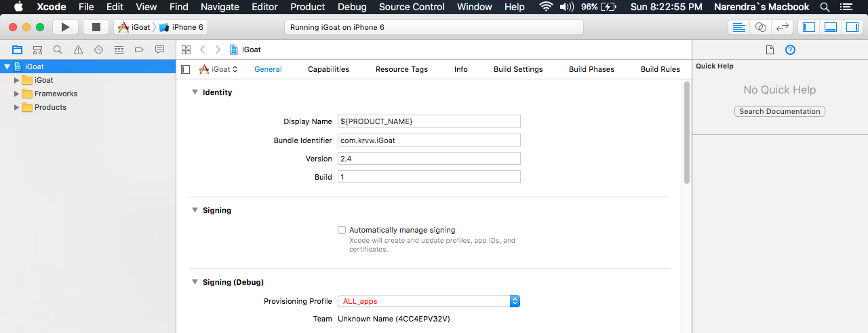Click iGoat in the jump bar
This screenshot has height=333, width=868.
(x=245, y=50)
